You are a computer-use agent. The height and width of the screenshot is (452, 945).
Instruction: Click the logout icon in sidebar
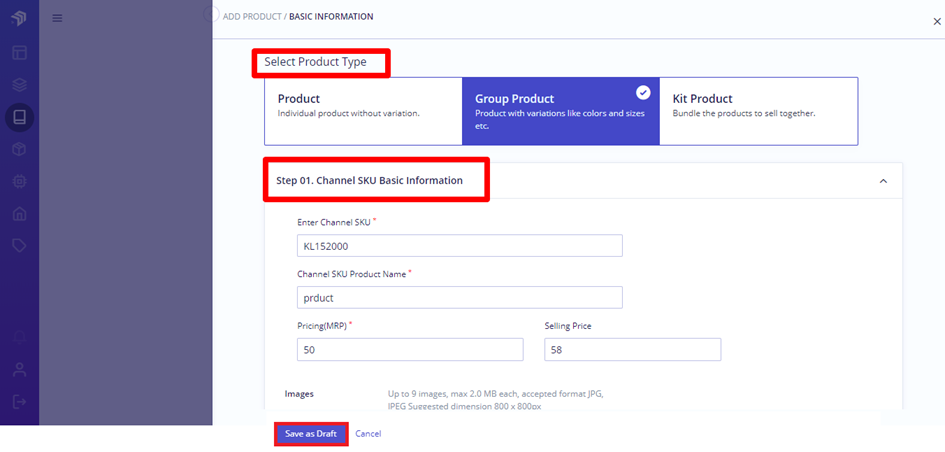point(19,401)
